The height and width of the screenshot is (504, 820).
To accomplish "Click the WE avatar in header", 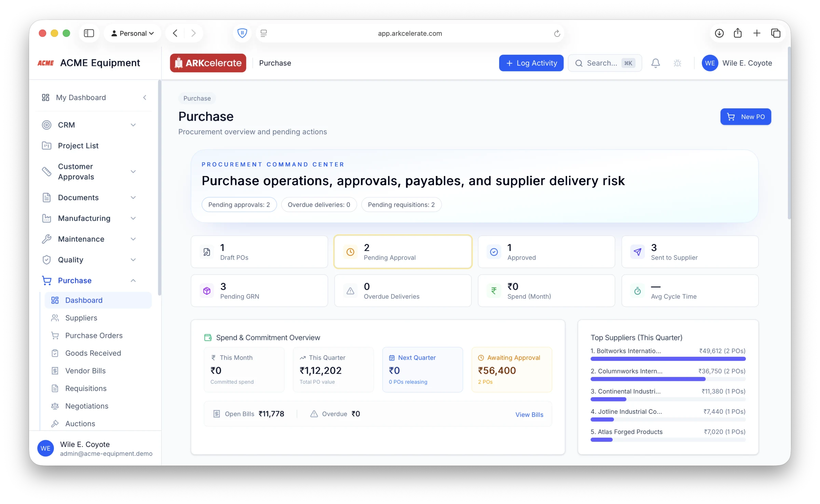I will [710, 63].
